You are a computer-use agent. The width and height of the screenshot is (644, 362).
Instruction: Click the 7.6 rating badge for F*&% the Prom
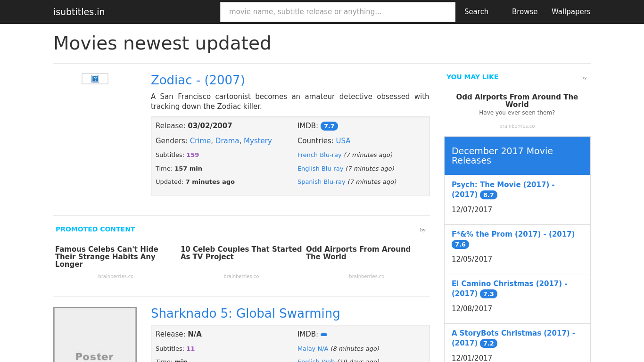point(460,244)
